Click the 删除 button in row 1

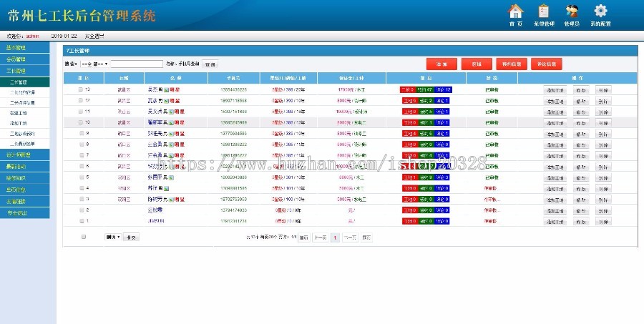pos(603,221)
